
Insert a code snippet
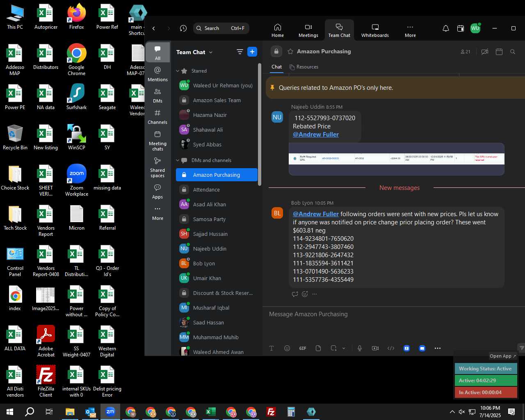391,348
